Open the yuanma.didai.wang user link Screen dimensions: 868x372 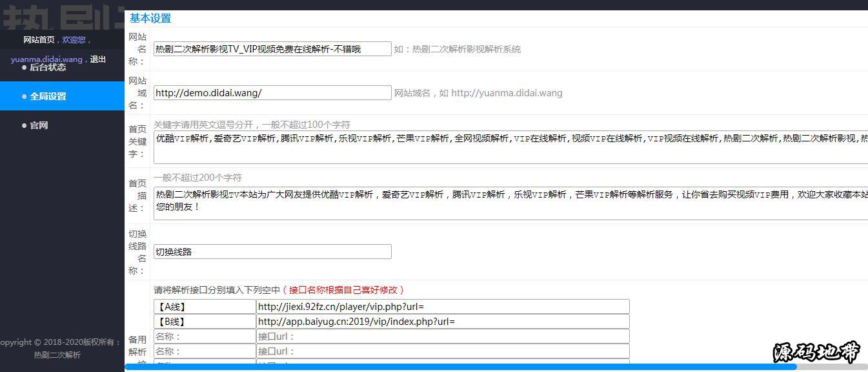[46, 59]
